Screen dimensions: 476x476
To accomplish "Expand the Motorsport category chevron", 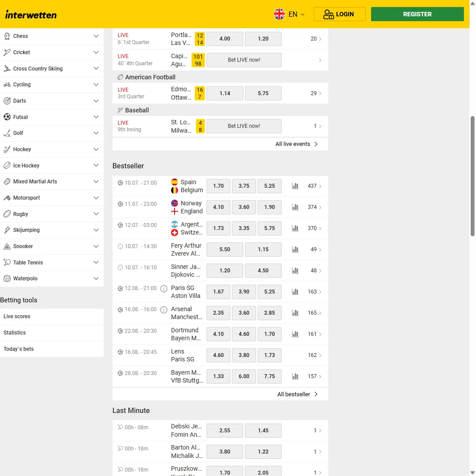I will coord(96,198).
